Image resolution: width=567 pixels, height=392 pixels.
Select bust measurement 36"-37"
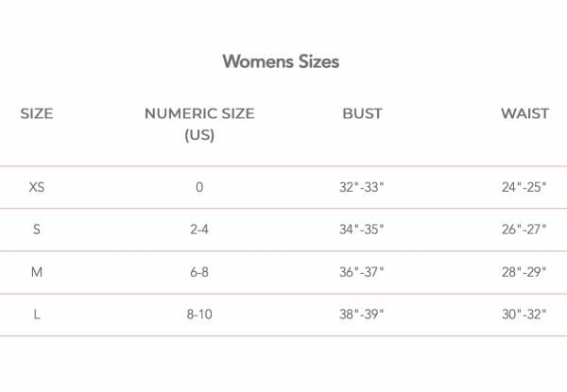click(362, 272)
